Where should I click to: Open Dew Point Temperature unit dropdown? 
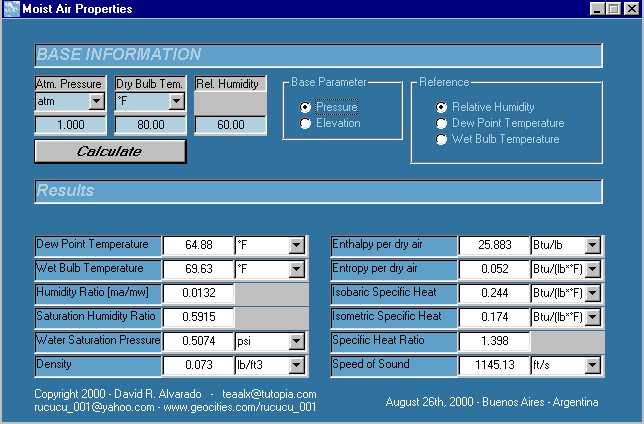point(297,245)
